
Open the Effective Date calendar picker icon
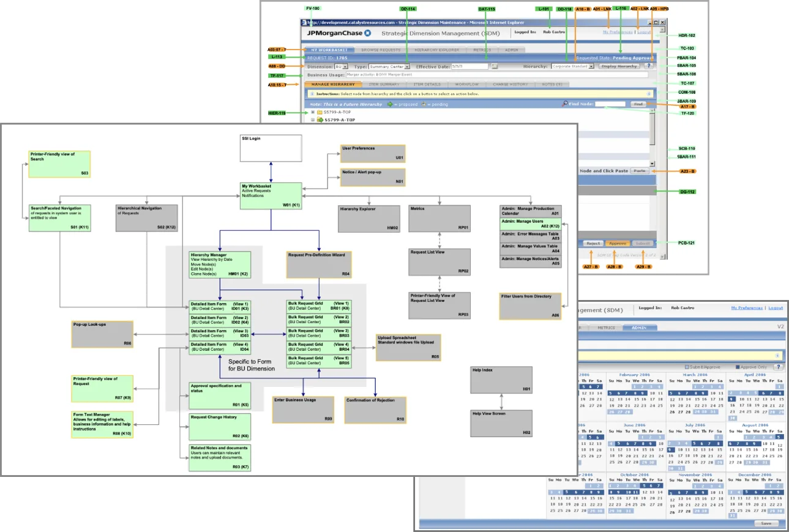[x=496, y=67]
